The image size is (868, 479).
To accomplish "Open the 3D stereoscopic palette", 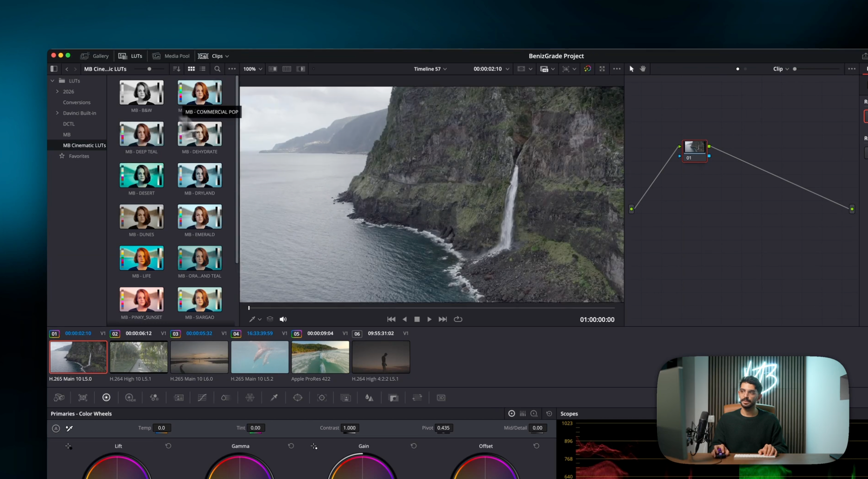I will [441, 397].
